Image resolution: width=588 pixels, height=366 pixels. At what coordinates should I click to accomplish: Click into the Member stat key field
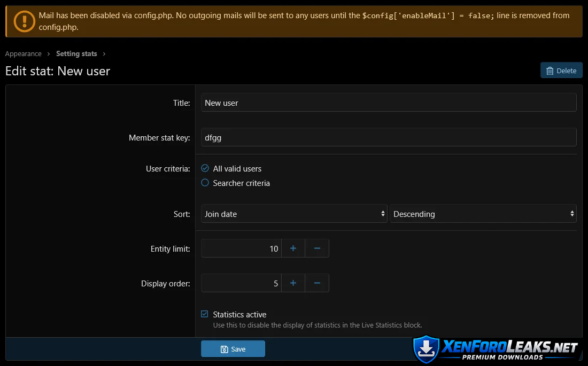coord(389,137)
